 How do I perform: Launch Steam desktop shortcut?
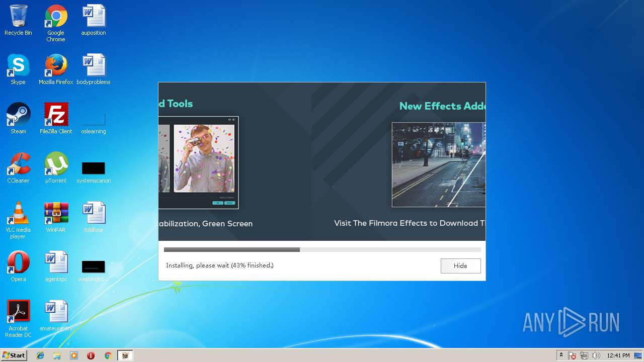click(18, 119)
